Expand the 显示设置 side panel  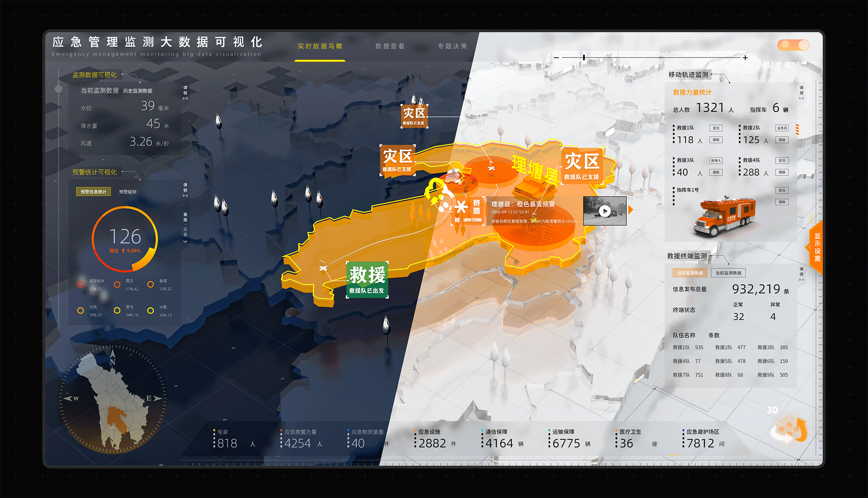[x=816, y=247]
